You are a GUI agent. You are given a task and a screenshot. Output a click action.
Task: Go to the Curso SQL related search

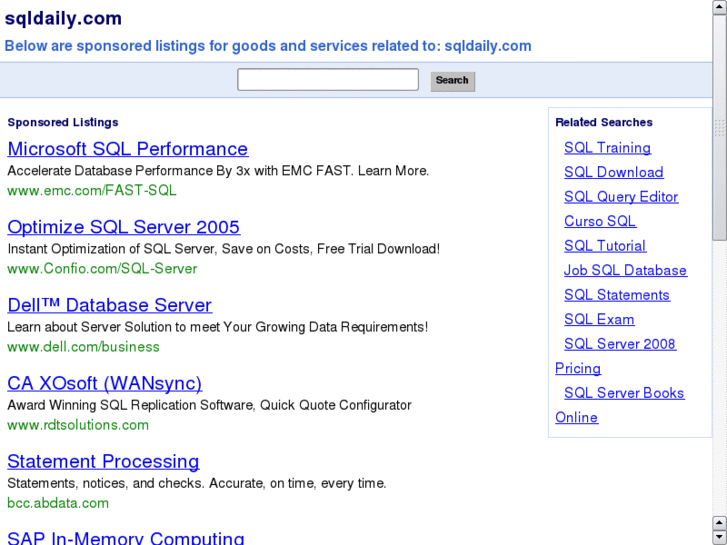[x=599, y=221]
